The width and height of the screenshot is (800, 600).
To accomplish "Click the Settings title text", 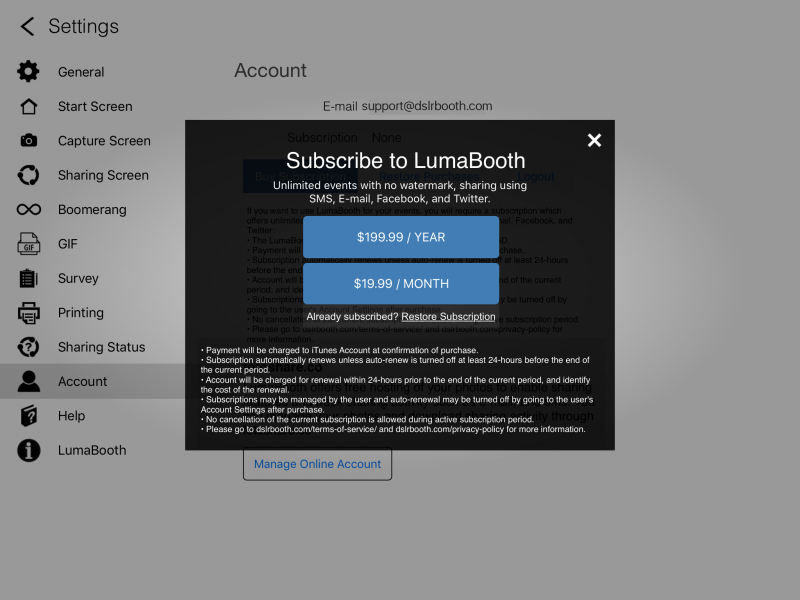I will 84,27.
